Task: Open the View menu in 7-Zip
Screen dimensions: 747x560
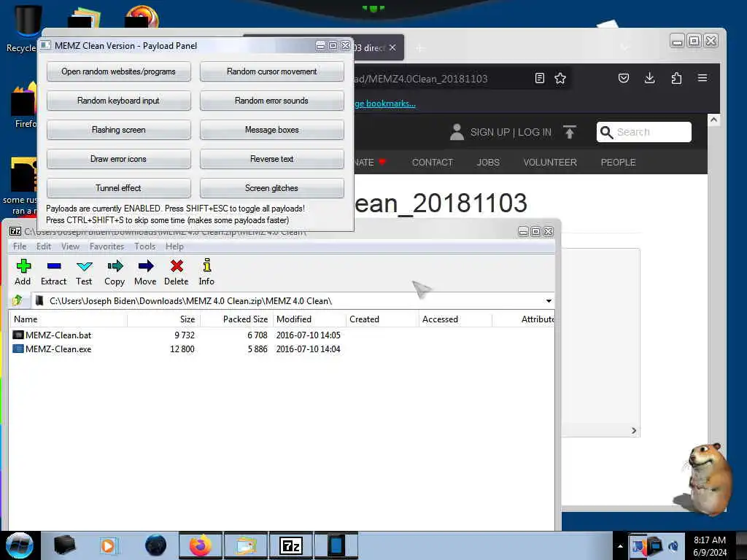Action: (x=70, y=246)
